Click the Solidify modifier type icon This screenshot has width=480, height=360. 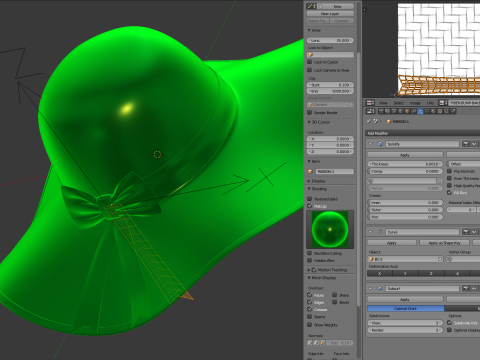pyautogui.click(x=380, y=144)
